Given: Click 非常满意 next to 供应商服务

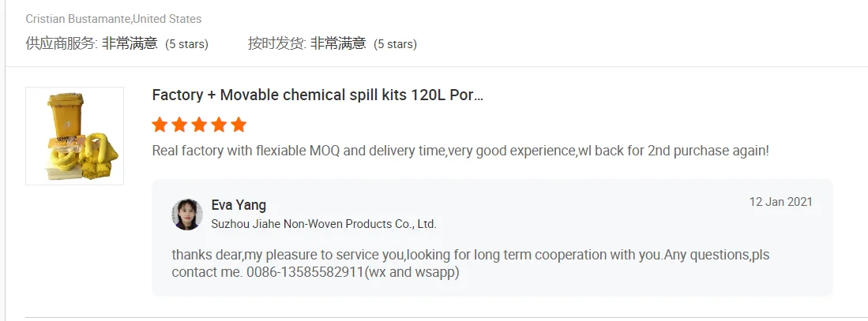Looking at the screenshot, I should pyautogui.click(x=130, y=44).
